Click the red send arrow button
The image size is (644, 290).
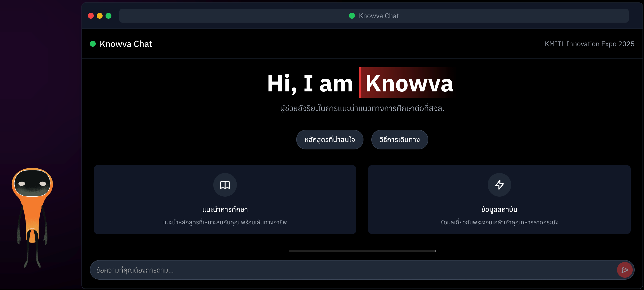625,270
